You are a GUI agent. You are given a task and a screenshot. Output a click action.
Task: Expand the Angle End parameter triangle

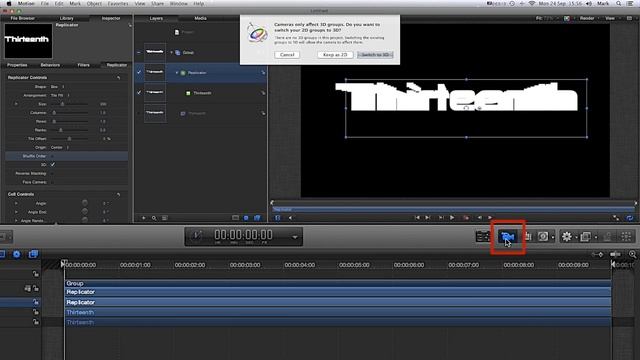(x=16, y=212)
